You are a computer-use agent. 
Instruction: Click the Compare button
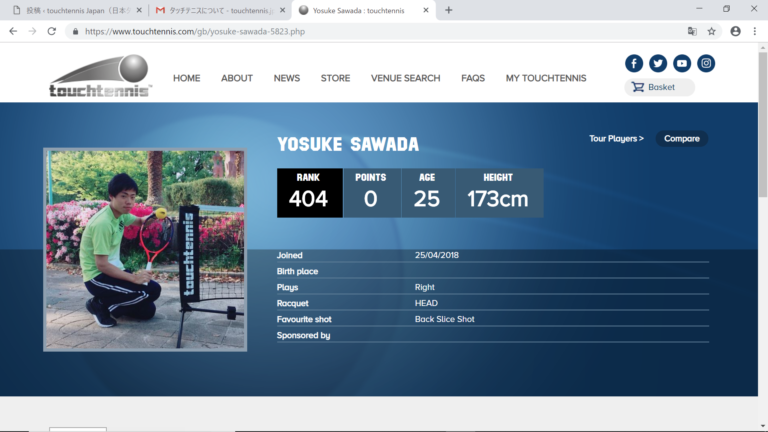681,138
